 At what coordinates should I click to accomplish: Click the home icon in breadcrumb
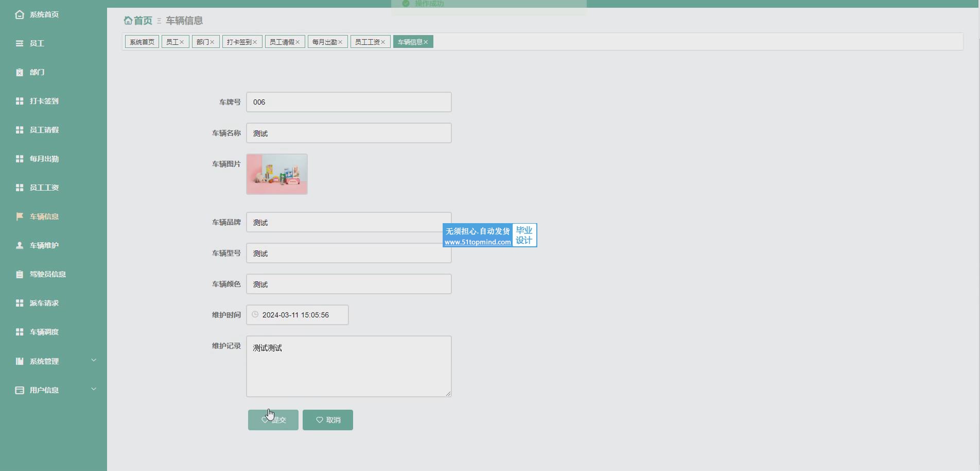128,21
